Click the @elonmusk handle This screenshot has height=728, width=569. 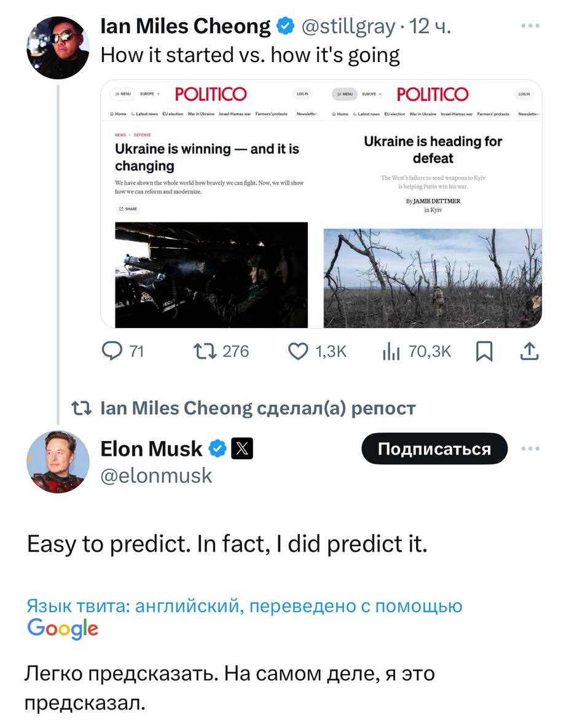coord(157,476)
